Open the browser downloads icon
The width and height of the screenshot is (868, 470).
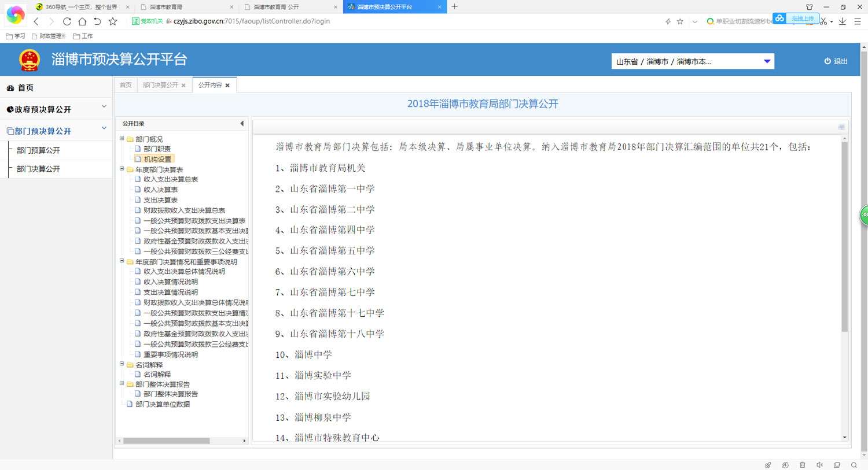[x=843, y=21]
